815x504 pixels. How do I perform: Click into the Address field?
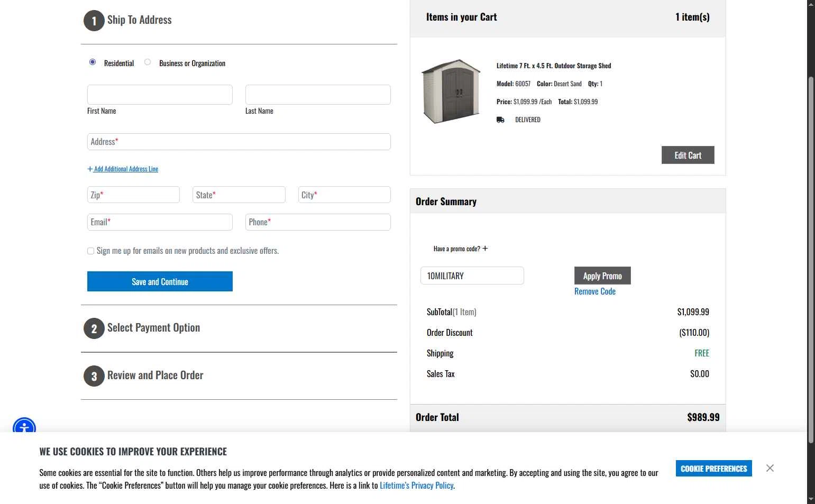pyautogui.click(x=239, y=142)
